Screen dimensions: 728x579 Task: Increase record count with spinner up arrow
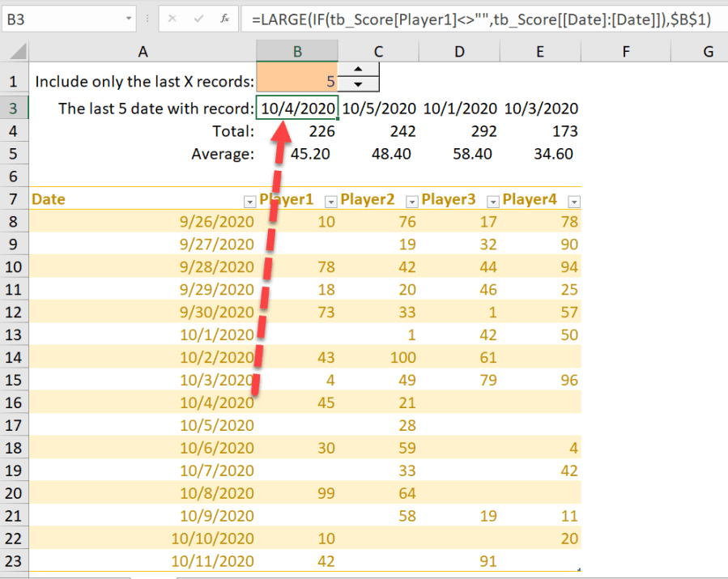pos(358,70)
